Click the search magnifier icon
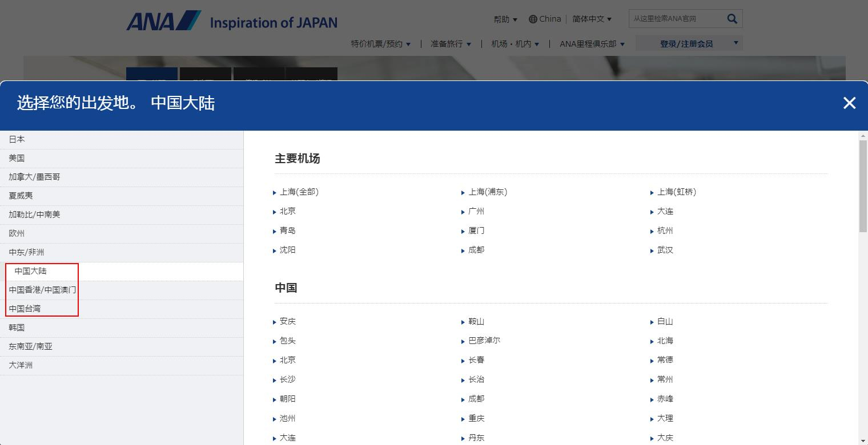 tap(732, 19)
